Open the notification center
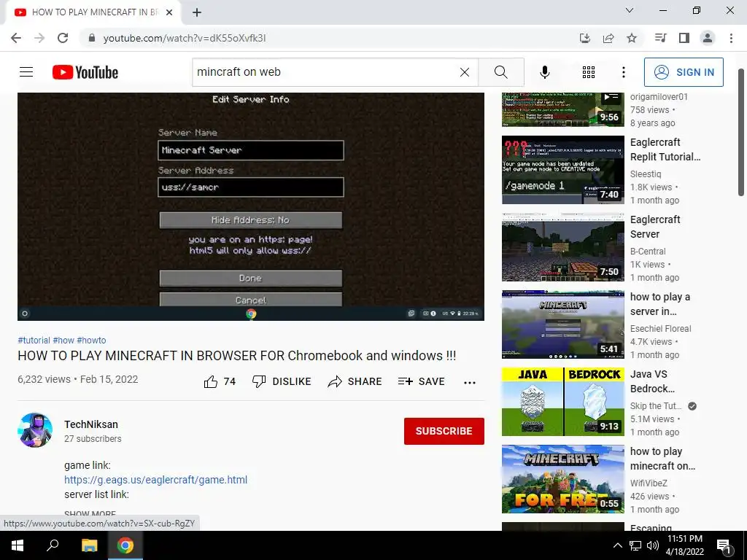Image resolution: width=747 pixels, height=560 pixels. (x=724, y=545)
